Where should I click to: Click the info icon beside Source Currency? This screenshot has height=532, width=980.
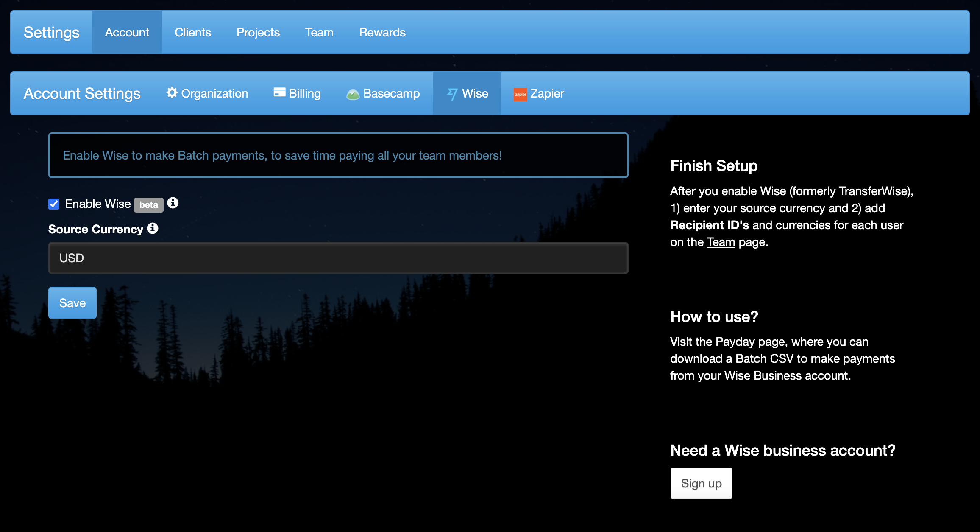(153, 229)
